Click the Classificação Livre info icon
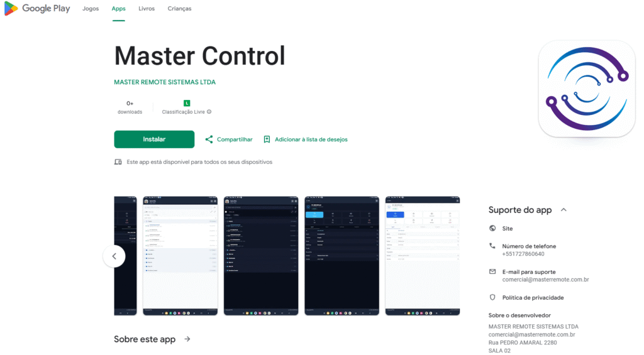This screenshot has width=644, height=355. [209, 112]
